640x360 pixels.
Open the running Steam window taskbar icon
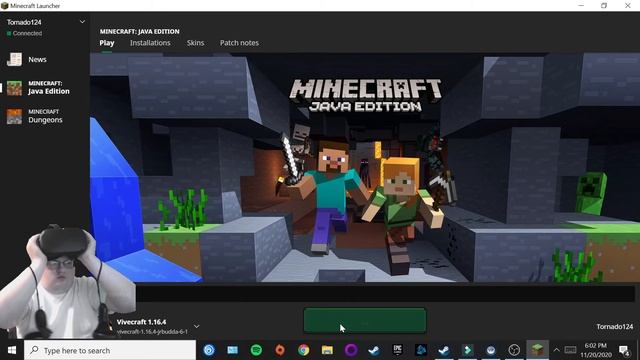coord(444,350)
